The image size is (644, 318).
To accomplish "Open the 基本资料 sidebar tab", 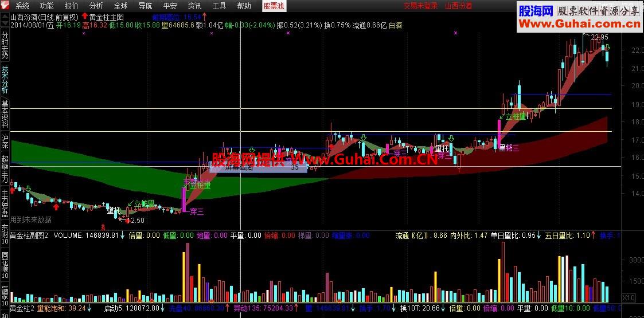I will [5, 115].
